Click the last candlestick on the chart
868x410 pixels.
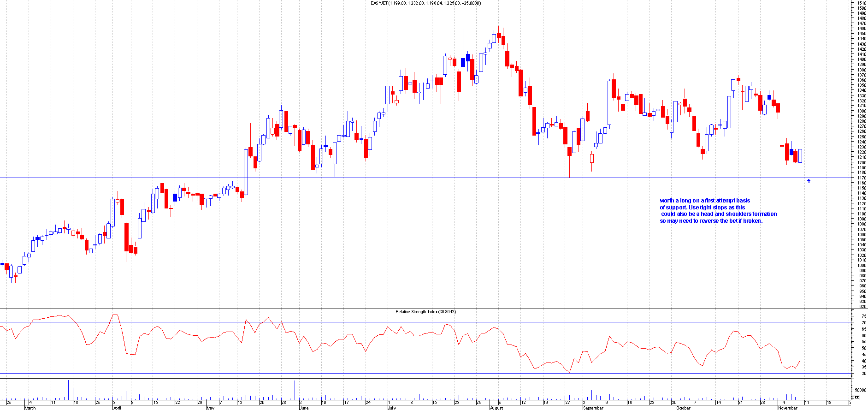(x=800, y=156)
